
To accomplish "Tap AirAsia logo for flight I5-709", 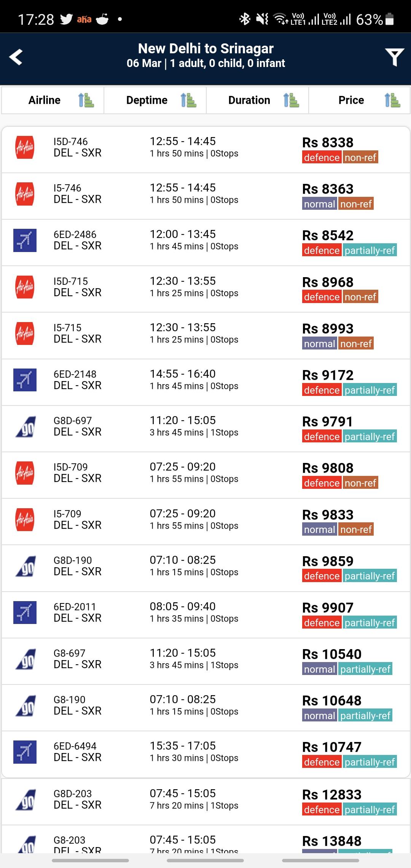I will (x=25, y=520).
